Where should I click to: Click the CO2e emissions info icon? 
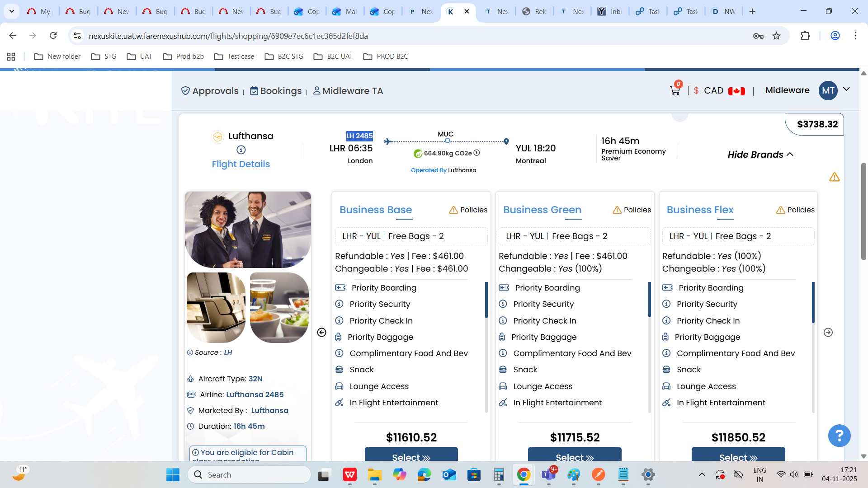point(476,153)
